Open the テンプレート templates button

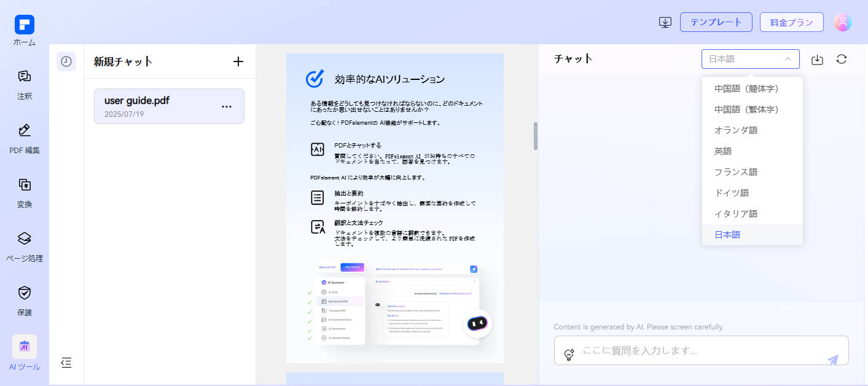[716, 22]
